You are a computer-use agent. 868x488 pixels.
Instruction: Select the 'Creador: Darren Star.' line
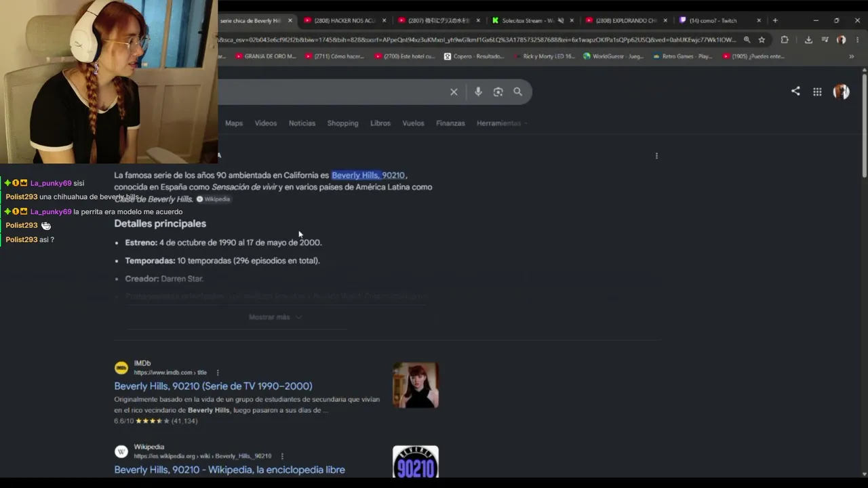164,279
